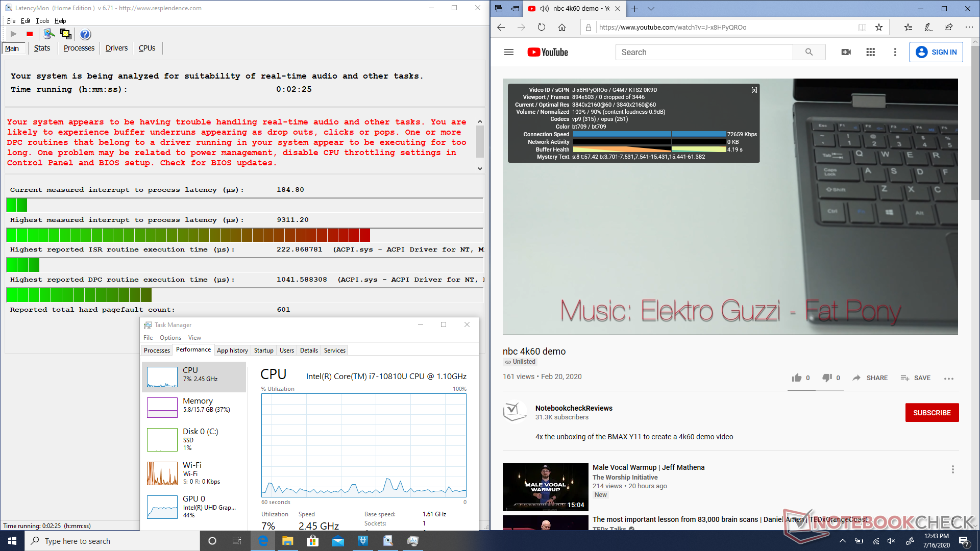Click the grey play start-monitor icon
This screenshot has width=980, height=551.
click(x=14, y=34)
